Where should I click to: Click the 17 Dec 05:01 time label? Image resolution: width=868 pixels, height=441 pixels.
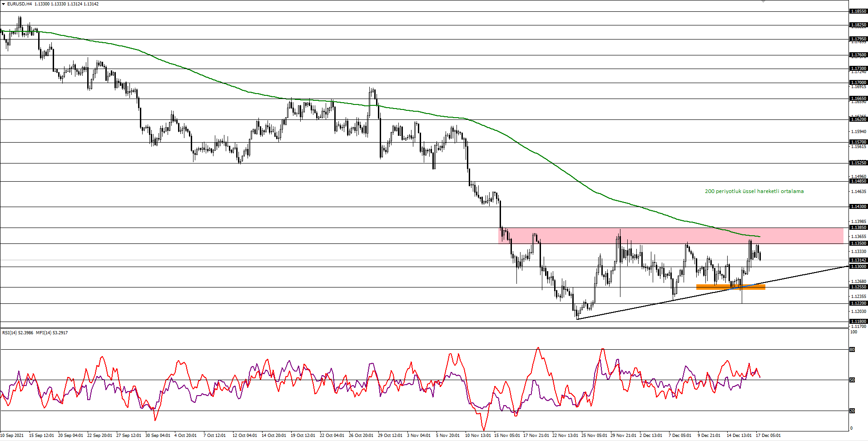[768, 436]
